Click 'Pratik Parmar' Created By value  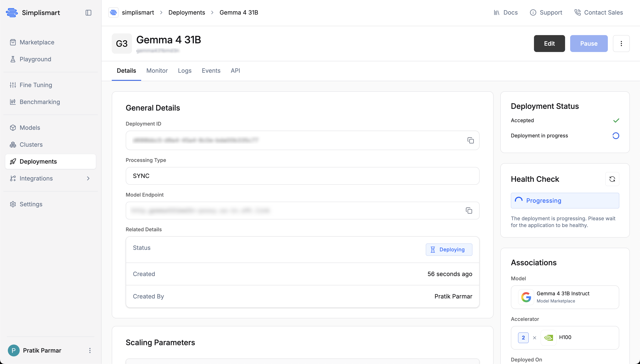(453, 297)
